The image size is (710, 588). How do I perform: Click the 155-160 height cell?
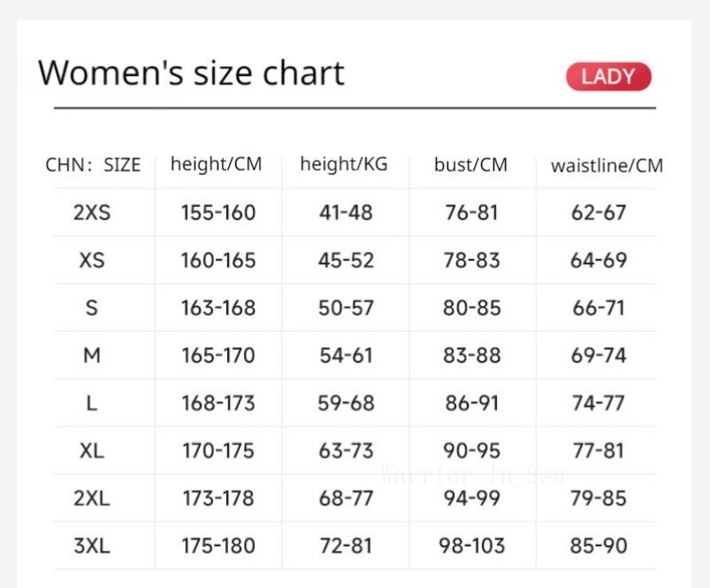[x=218, y=213]
